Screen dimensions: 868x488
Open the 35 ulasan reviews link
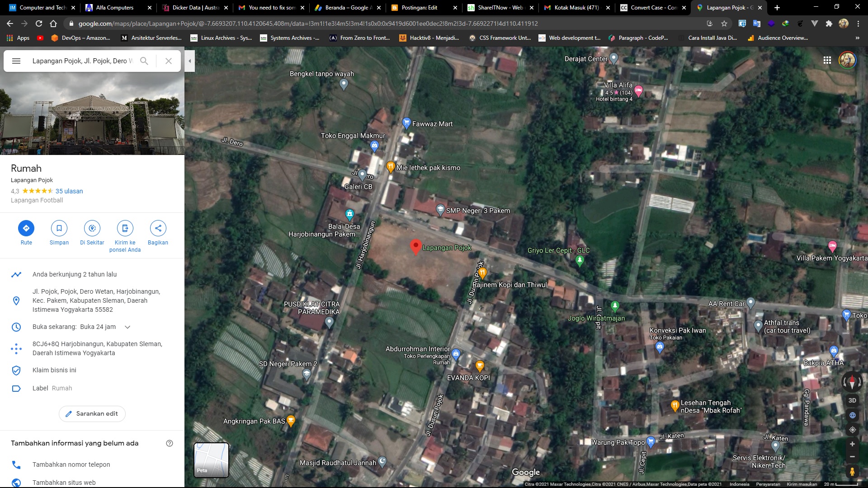click(x=69, y=191)
